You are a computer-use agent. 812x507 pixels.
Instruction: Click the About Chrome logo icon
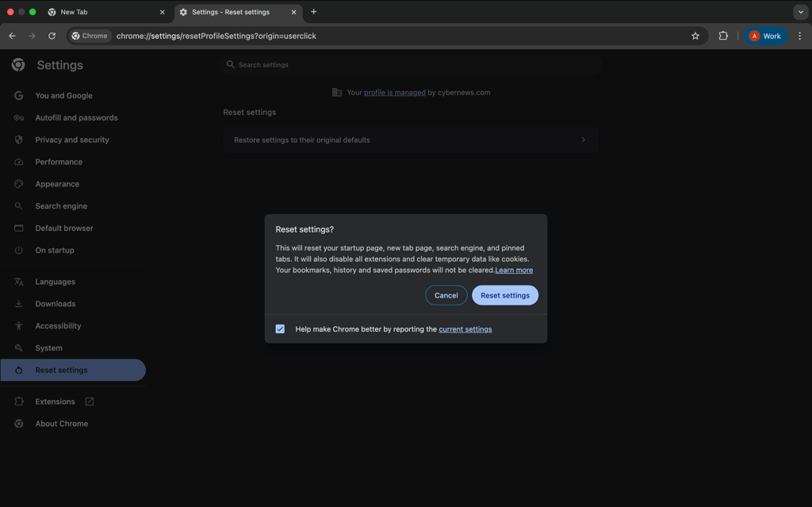19,424
